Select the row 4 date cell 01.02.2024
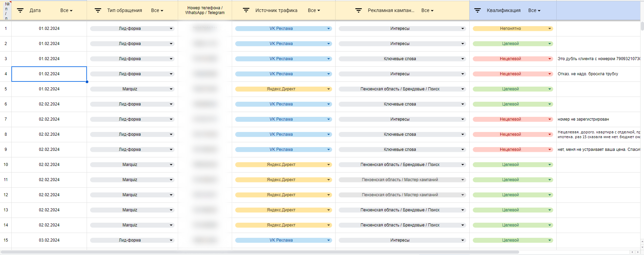This screenshot has height=255, width=644. pos(49,74)
